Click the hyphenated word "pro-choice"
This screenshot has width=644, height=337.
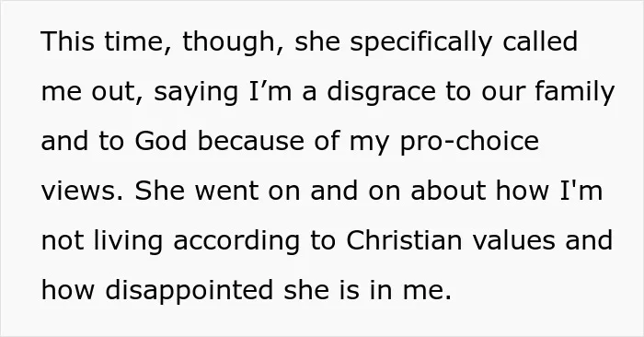pyautogui.click(x=469, y=143)
